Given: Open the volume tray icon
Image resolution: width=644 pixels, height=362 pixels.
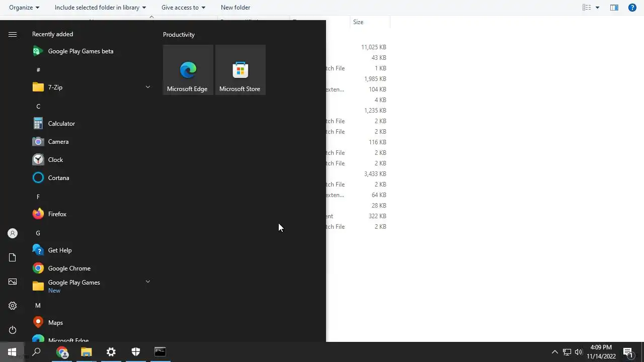Looking at the screenshot, I should click(x=579, y=352).
